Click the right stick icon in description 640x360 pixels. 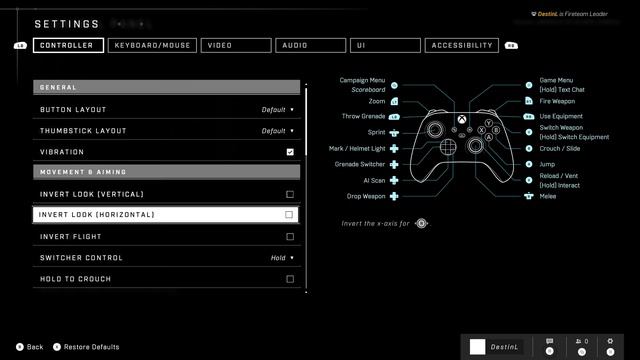(x=421, y=223)
